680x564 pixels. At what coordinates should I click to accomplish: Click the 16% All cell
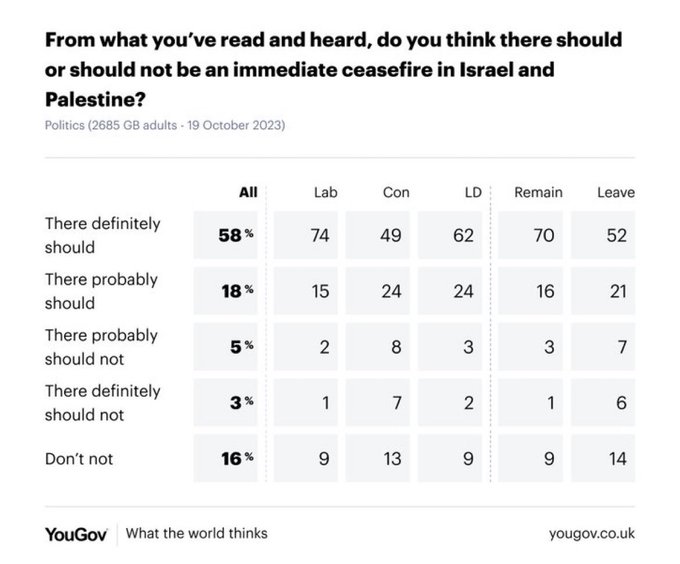pos(234,457)
